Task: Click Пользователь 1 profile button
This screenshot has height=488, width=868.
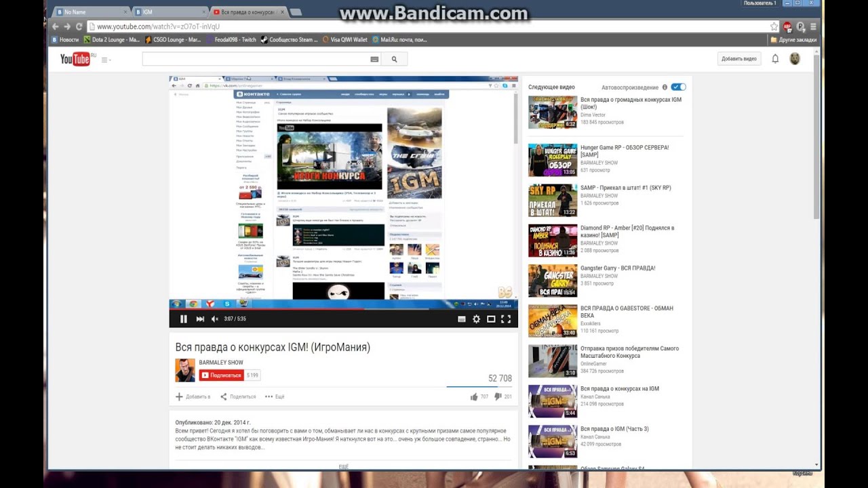Action: (760, 3)
